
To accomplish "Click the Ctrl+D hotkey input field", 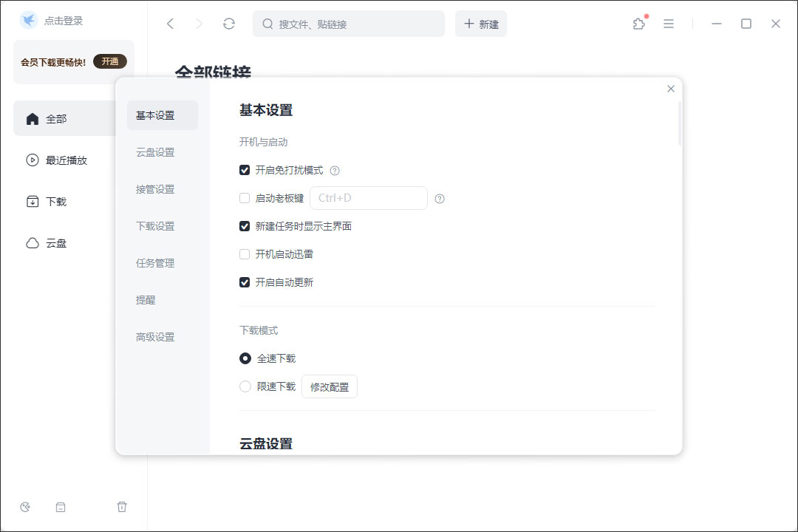I will 369,198.
